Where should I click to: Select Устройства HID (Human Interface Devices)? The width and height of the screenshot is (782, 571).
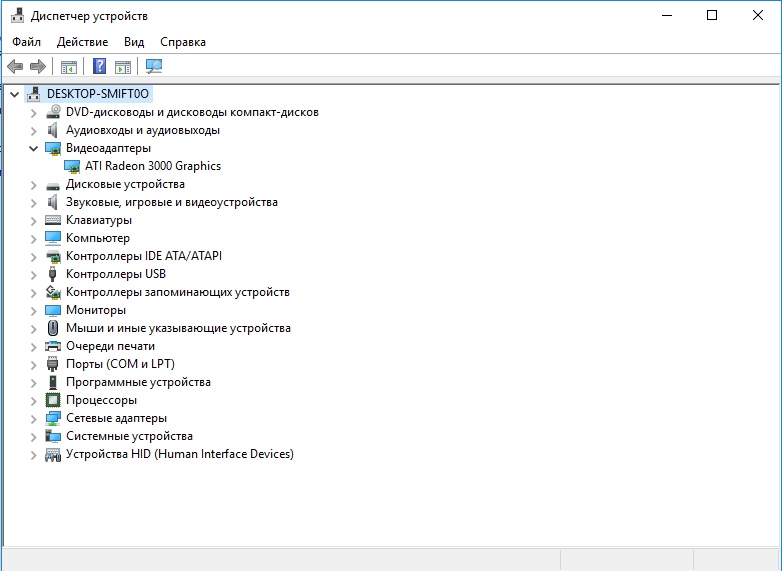click(179, 454)
